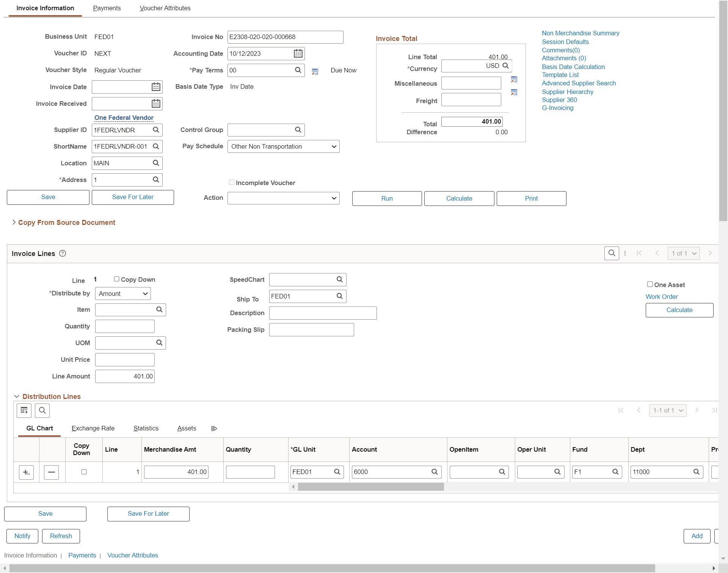The image size is (728, 573).
Task: Enable the invoice line Copy Down checkbox
Action: (x=117, y=279)
